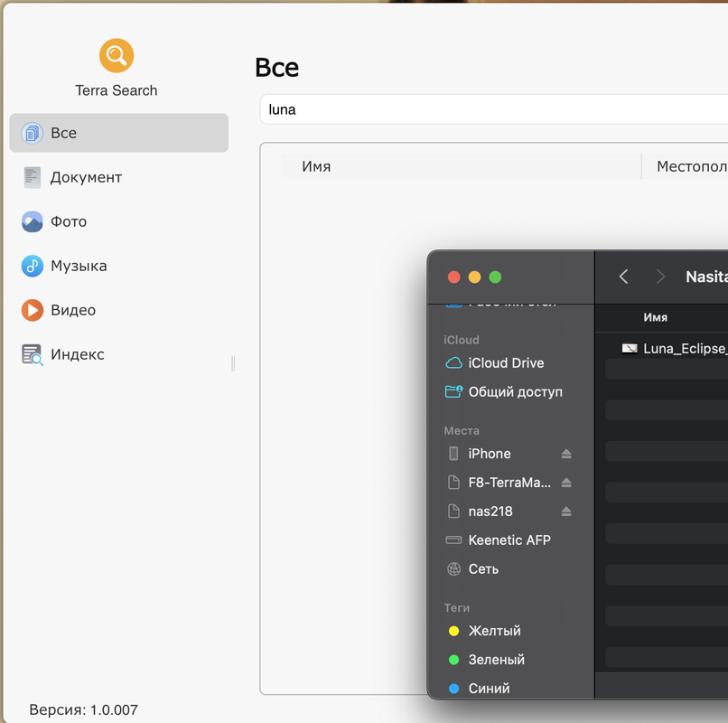This screenshot has height=723, width=728.
Task: Click the iCloud section header in Finder
Action: click(x=461, y=340)
